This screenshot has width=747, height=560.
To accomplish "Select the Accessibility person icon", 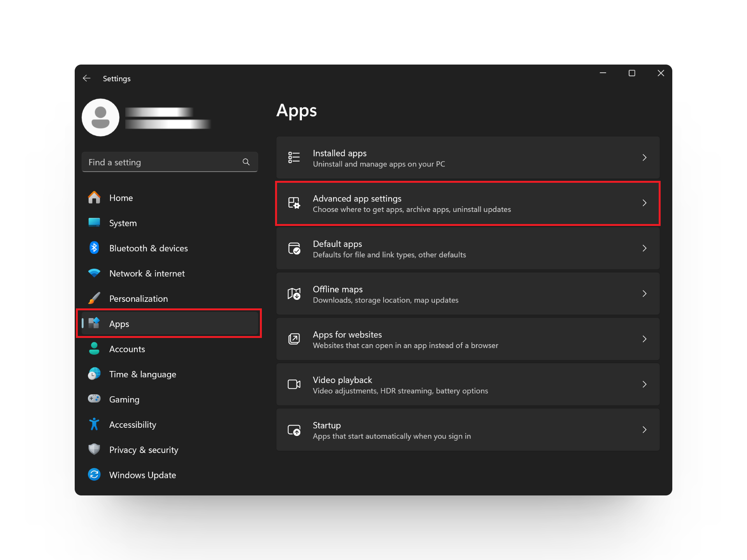I will pyautogui.click(x=94, y=424).
